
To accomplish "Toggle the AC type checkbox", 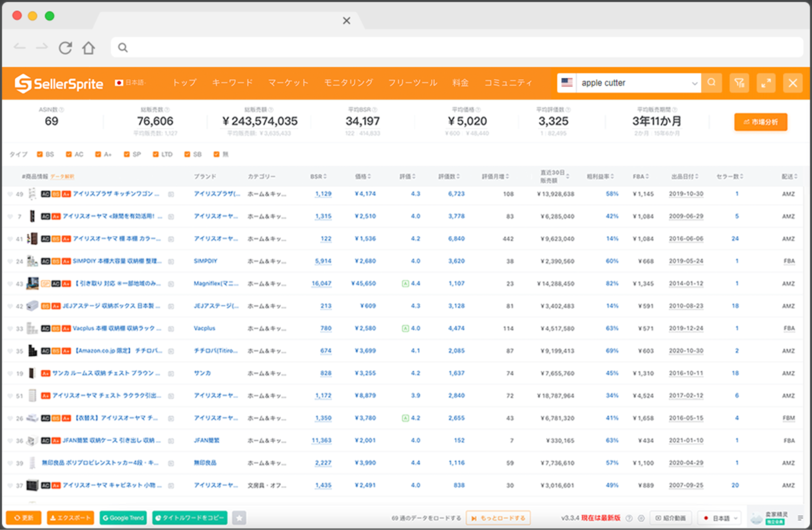I will [69, 154].
